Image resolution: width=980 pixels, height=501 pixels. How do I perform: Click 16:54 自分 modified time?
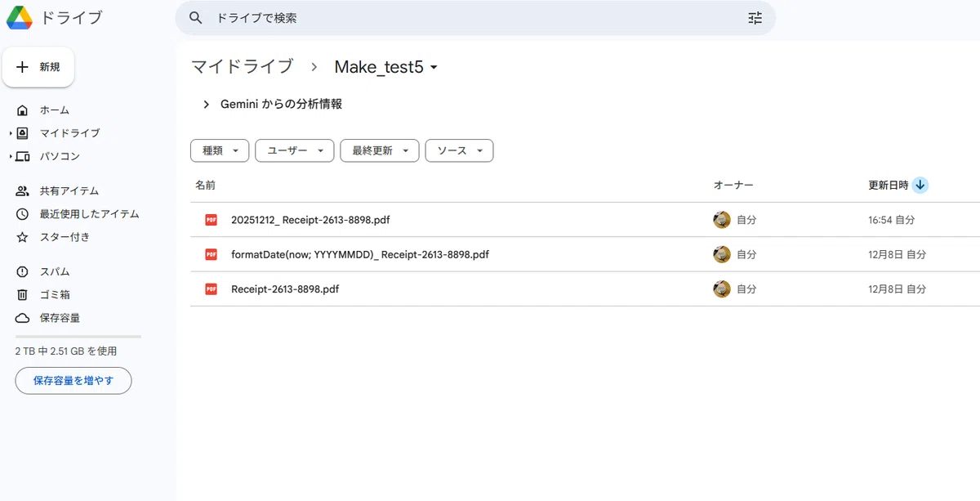(x=891, y=220)
